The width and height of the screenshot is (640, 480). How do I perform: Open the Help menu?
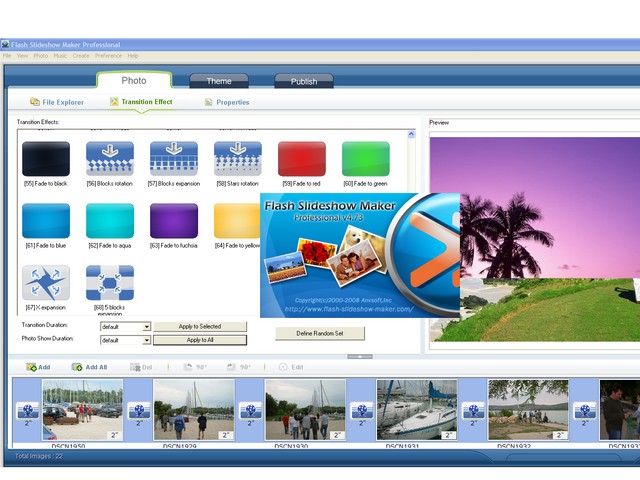point(133,56)
